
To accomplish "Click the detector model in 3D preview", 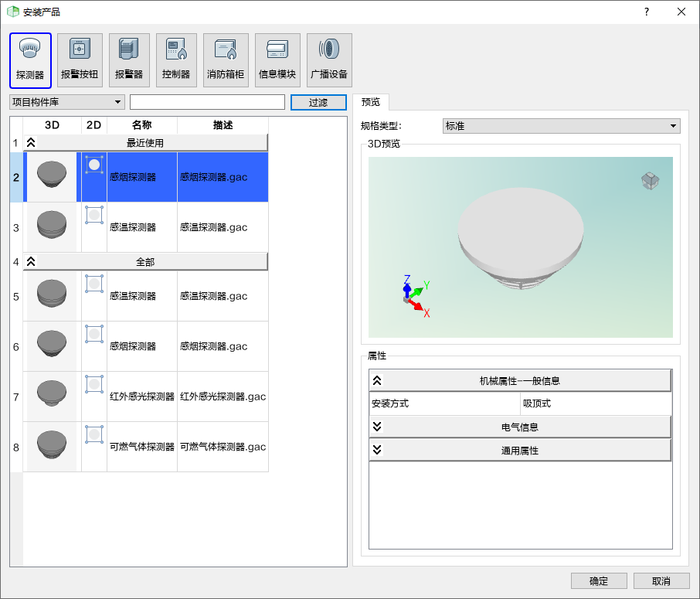I will [521, 238].
